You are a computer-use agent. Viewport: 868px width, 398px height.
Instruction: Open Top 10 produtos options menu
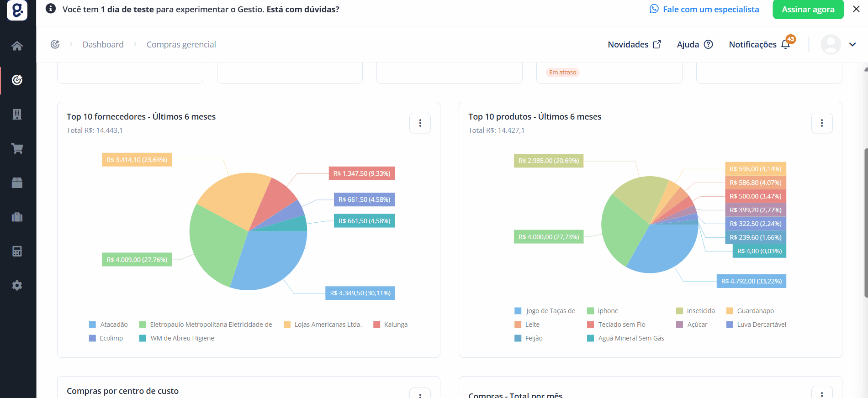coord(822,123)
